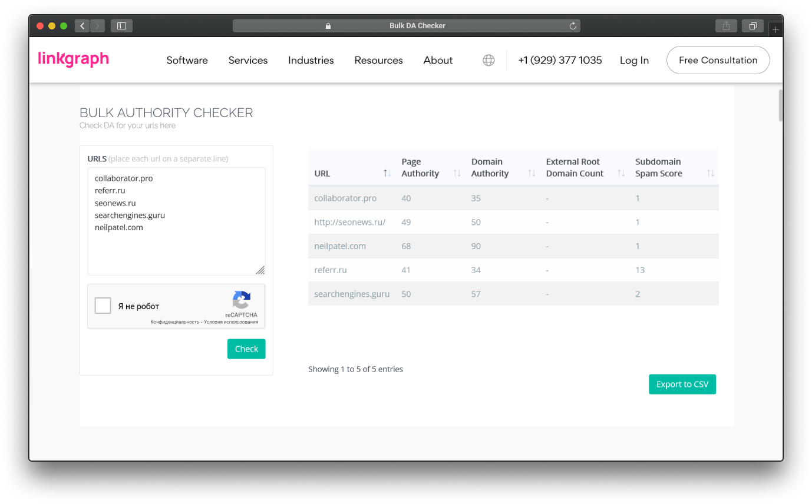Click the linkgraph logo

[74, 59]
